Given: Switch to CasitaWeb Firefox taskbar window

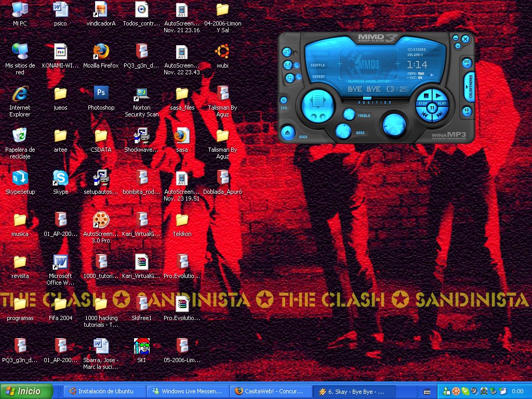Looking at the screenshot, I should 271,391.
